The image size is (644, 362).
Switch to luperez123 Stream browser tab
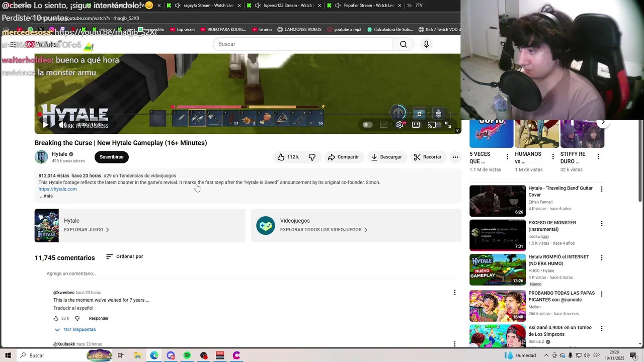pos(284,5)
